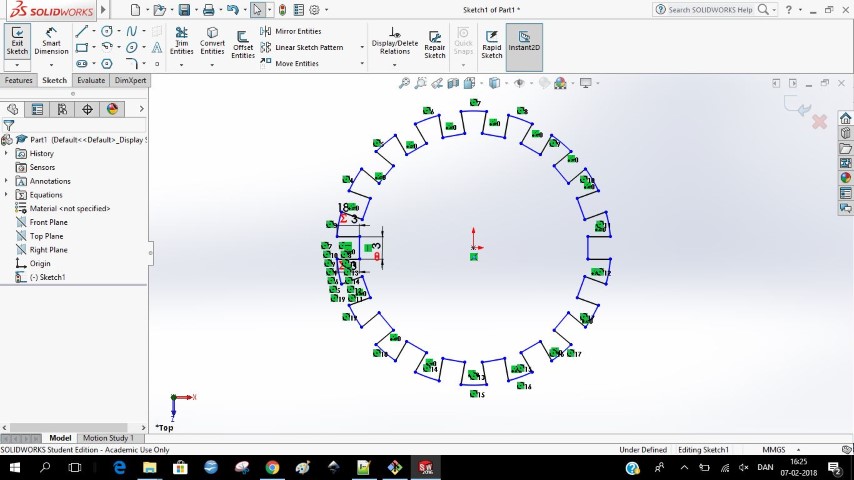Open the Smart Dimension dropdown arrow
This screenshot has height=480, width=854.
coord(51,65)
